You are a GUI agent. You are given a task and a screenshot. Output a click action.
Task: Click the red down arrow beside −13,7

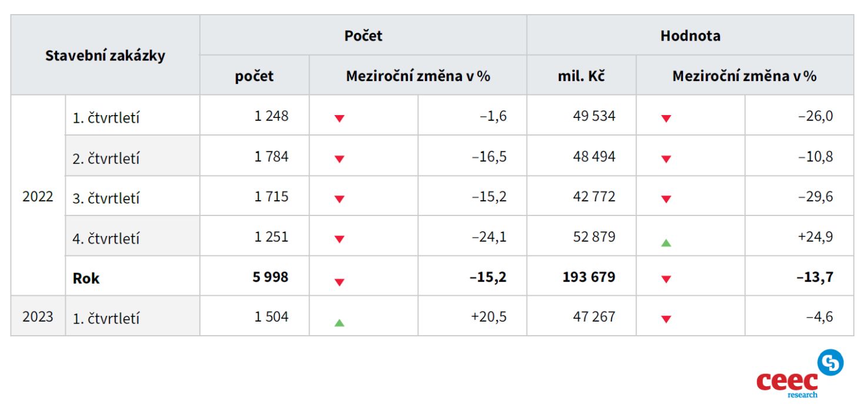pos(666,279)
